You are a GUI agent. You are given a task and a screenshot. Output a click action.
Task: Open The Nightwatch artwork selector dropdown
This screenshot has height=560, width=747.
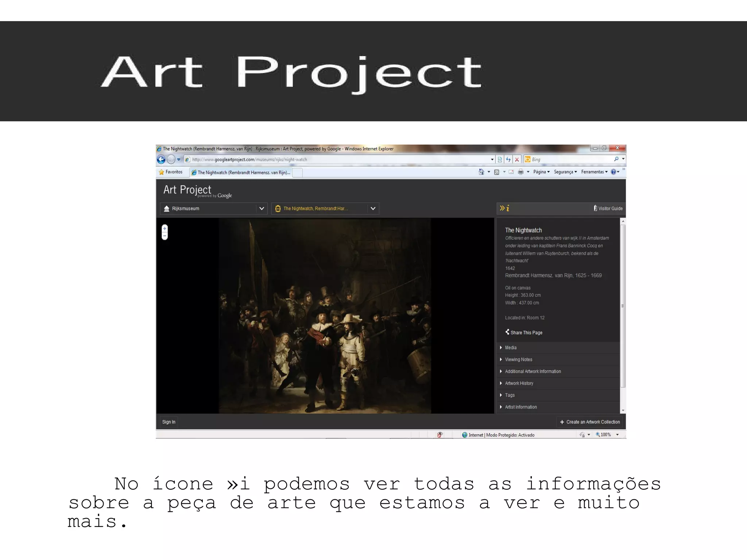(x=325, y=209)
